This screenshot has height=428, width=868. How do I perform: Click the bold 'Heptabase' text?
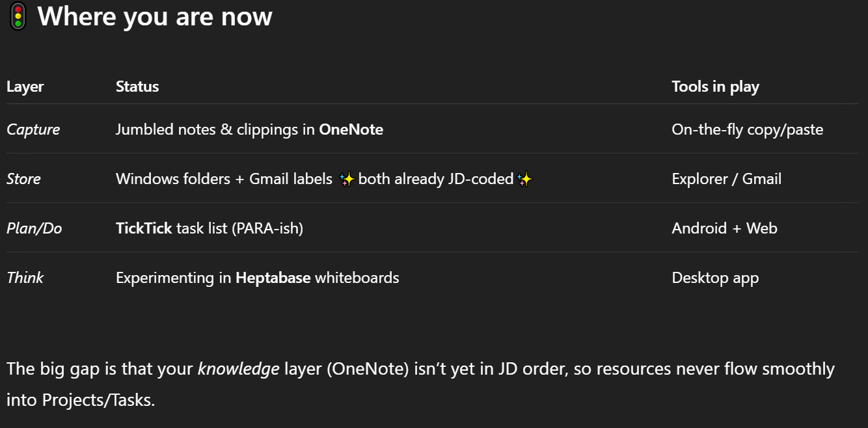273,278
